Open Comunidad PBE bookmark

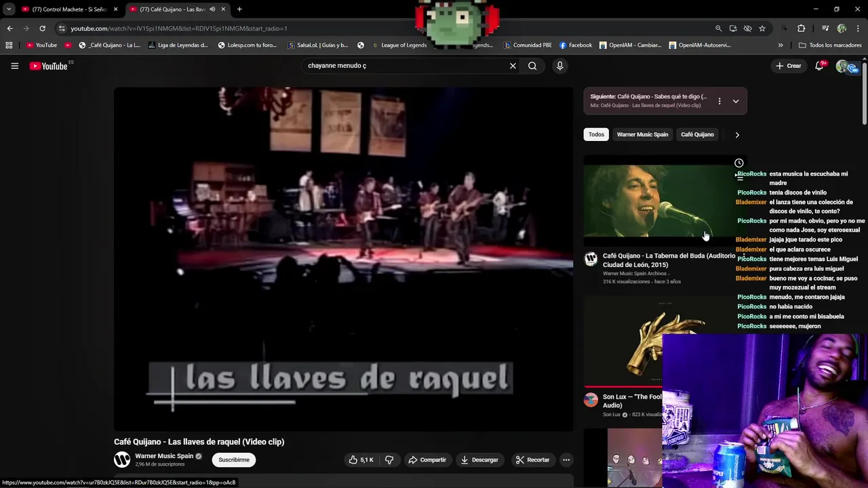click(528, 45)
